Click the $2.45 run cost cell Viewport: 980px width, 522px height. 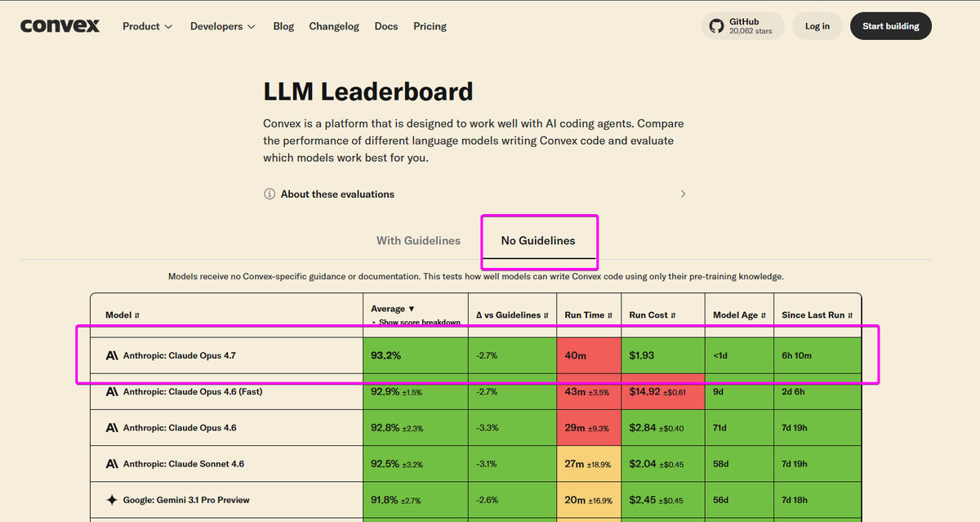pyautogui.click(x=663, y=500)
